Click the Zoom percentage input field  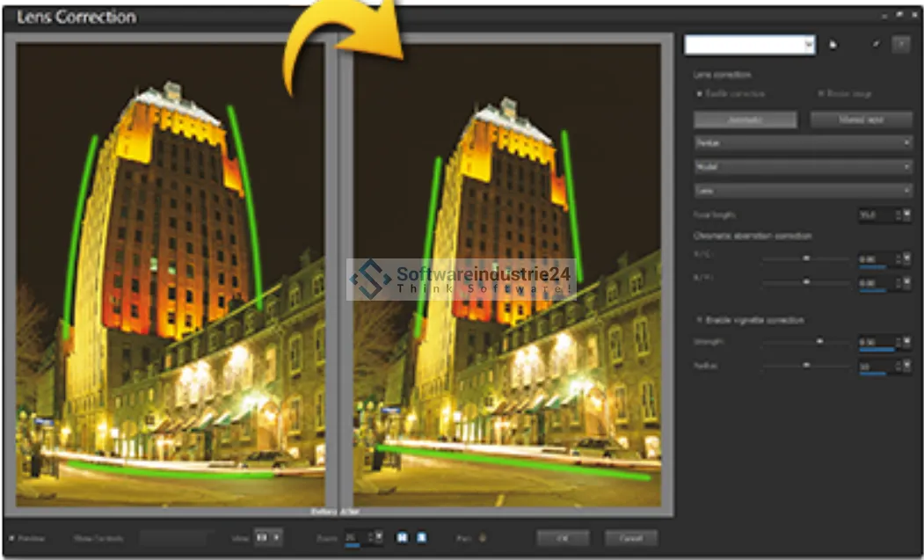353,537
